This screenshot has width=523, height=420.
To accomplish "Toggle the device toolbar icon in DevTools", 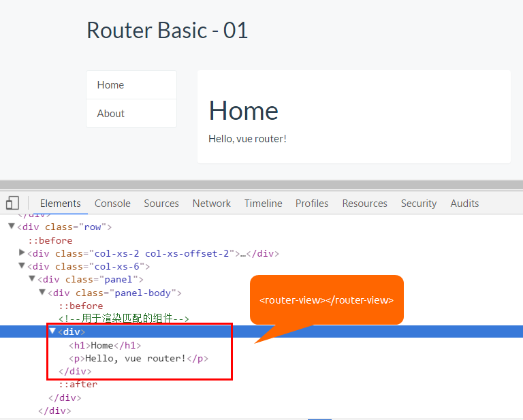I will pos(12,203).
